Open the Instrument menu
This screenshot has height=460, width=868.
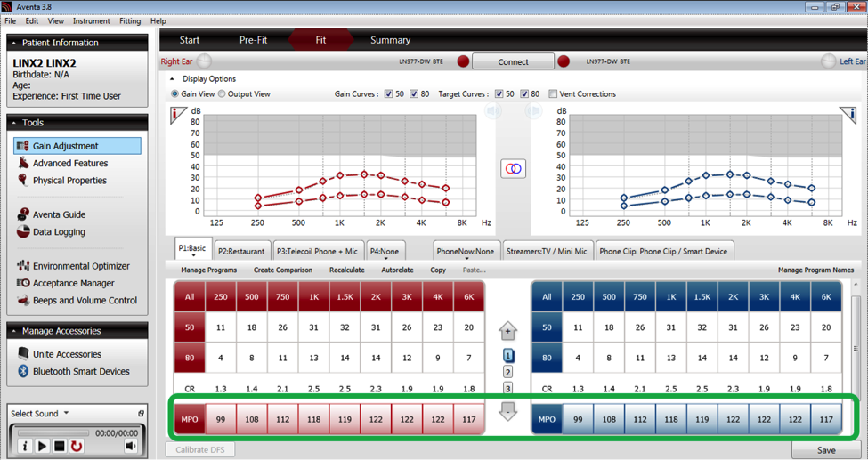coord(92,21)
